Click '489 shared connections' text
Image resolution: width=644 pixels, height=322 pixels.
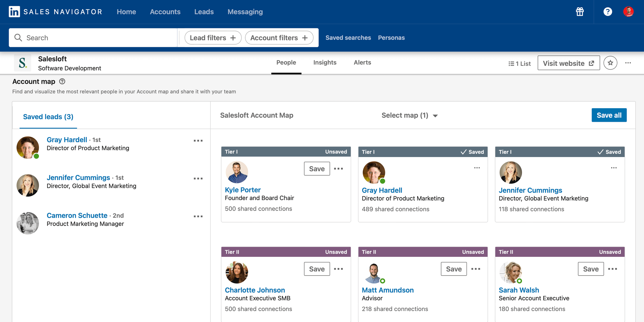(395, 209)
